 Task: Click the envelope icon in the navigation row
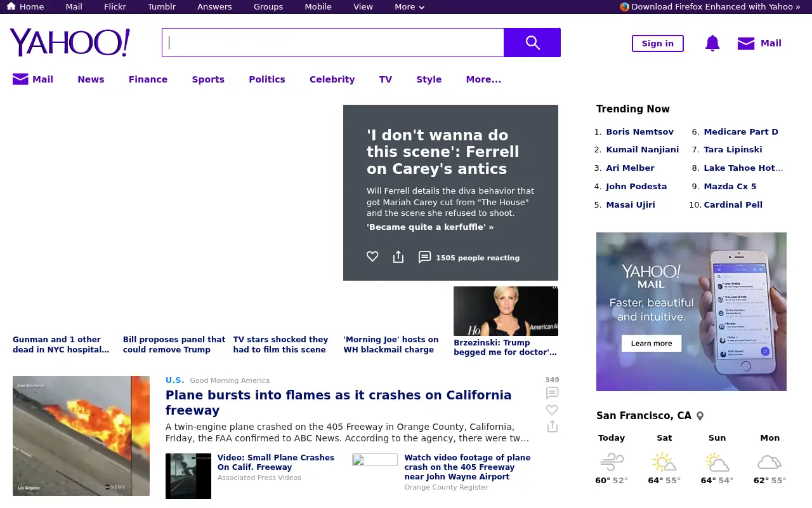tap(20, 79)
